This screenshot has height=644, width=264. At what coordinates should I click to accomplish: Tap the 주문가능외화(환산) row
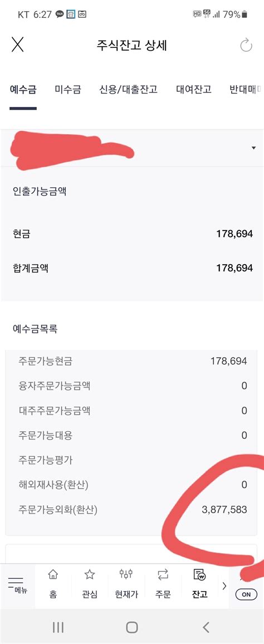coord(133,510)
